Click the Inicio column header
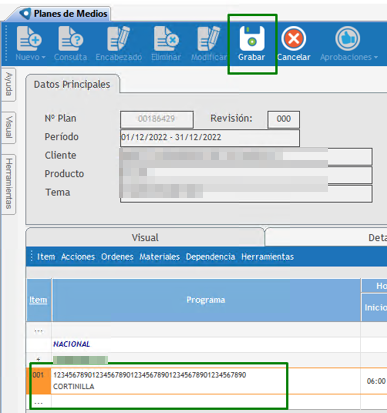 pyautogui.click(x=375, y=307)
